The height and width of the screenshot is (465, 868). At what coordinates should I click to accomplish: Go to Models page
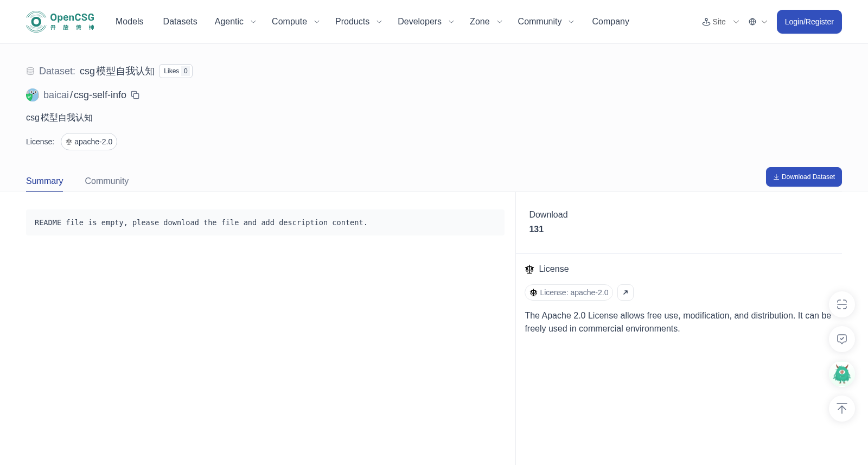tap(130, 22)
